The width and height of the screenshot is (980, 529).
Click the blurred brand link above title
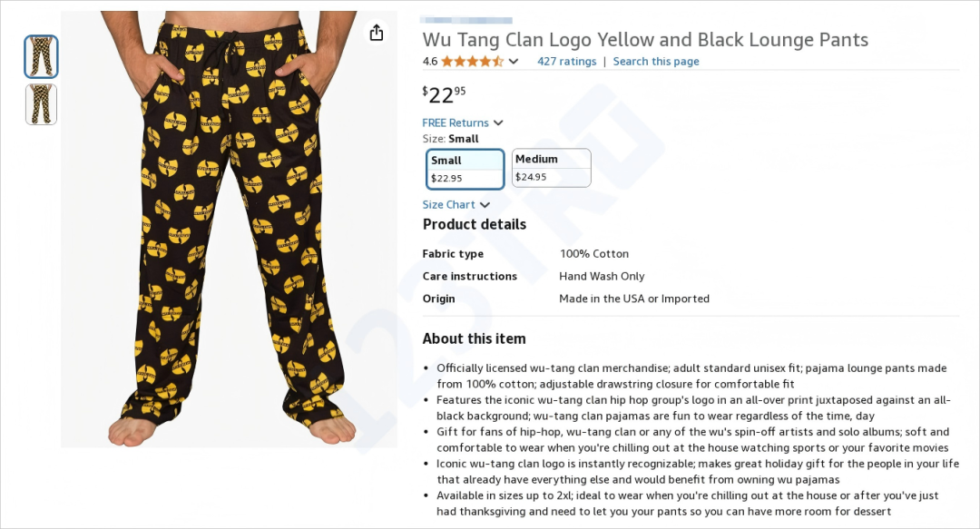466,21
